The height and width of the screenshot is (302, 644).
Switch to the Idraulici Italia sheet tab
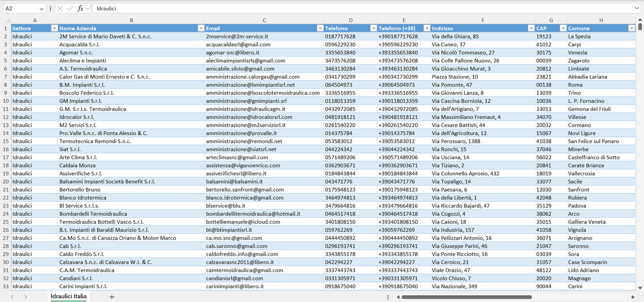pyautogui.click(x=69, y=296)
